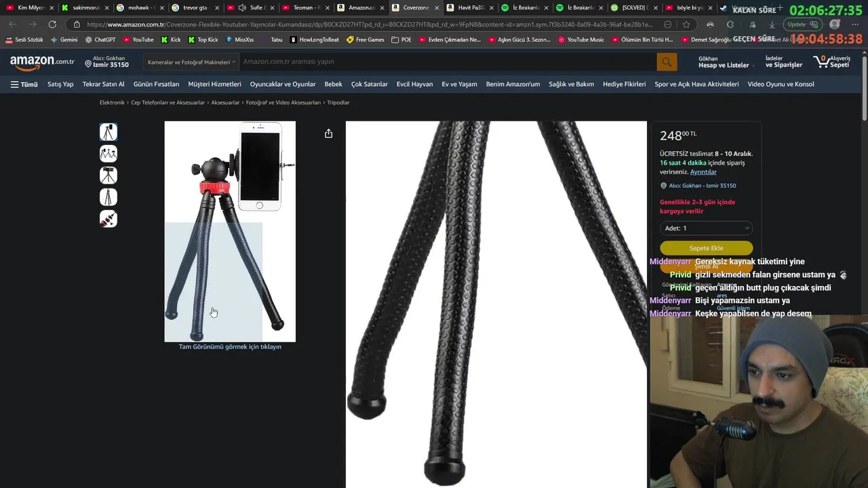Open Müşteri Hizmetleri nav item
This screenshot has width=868, height=488.
coord(214,85)
